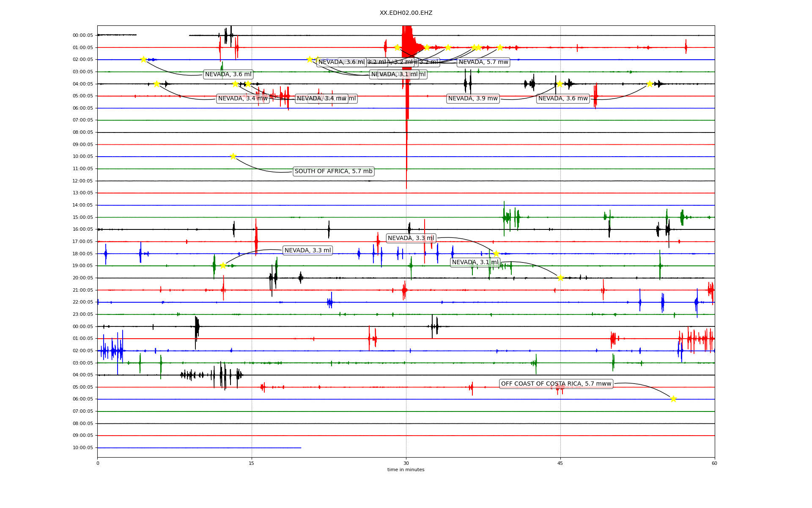Click the 'time in minutes' axis label
Screen dimensions: 812x508
(x=406, y=469)
